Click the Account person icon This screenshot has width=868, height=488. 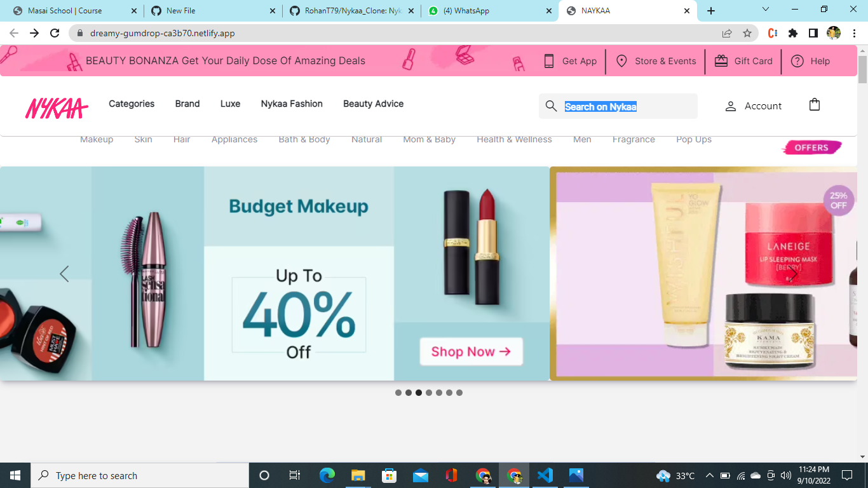729,105
